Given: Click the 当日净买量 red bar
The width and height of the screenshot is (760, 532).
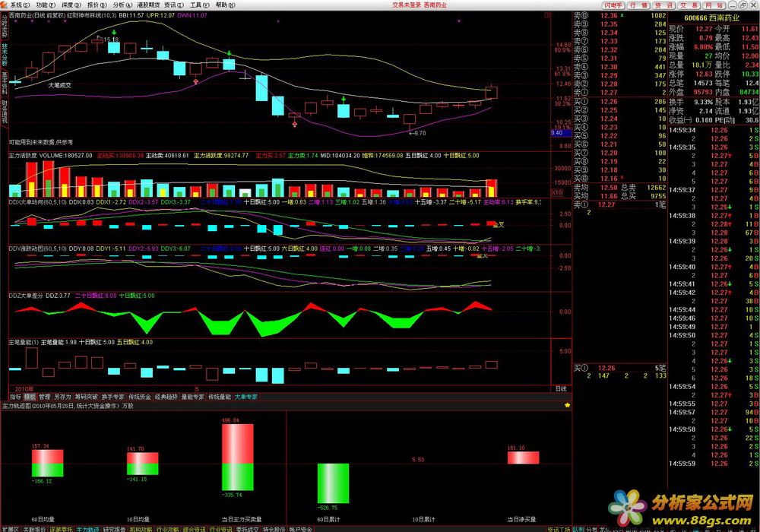Looking at the screenshot, I should (x=523, y=458).
